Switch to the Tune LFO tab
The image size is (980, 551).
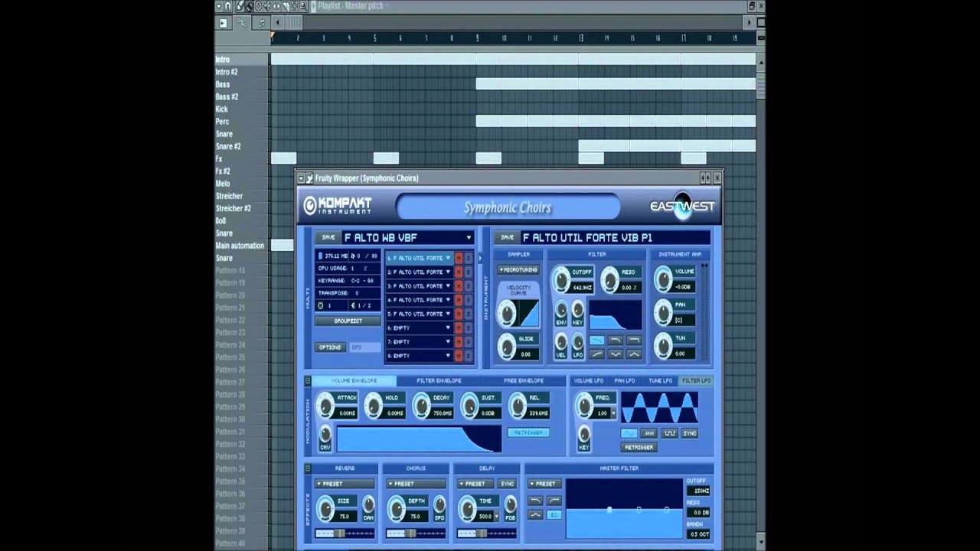pos(661,380)
